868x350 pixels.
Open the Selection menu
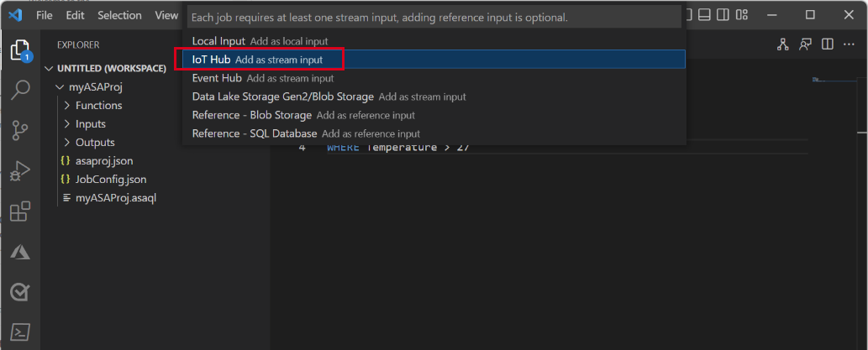119,15
